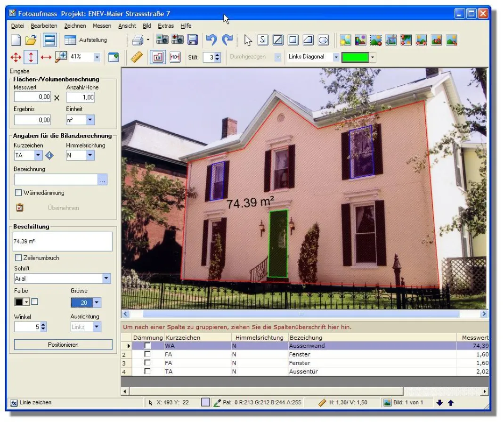Check Dämmung box for Aussentür row

tap(147, 371)
